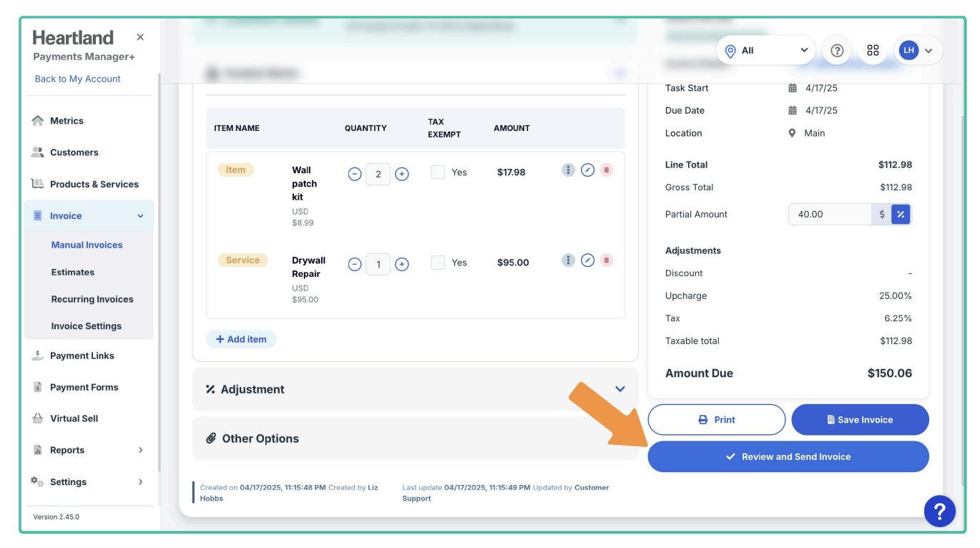
Task: Open the three-dot menu for Wall patch kit
Action: pyautogui.click(x=568, y=170)
